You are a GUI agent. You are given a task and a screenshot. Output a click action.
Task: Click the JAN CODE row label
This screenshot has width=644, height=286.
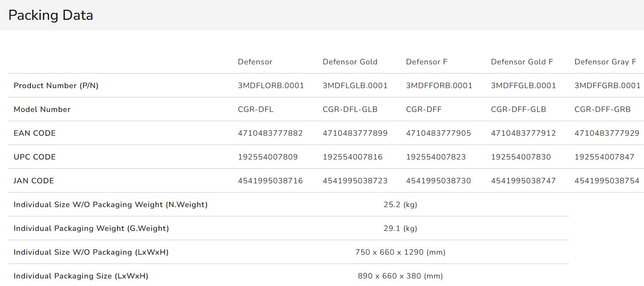point(34,181)
